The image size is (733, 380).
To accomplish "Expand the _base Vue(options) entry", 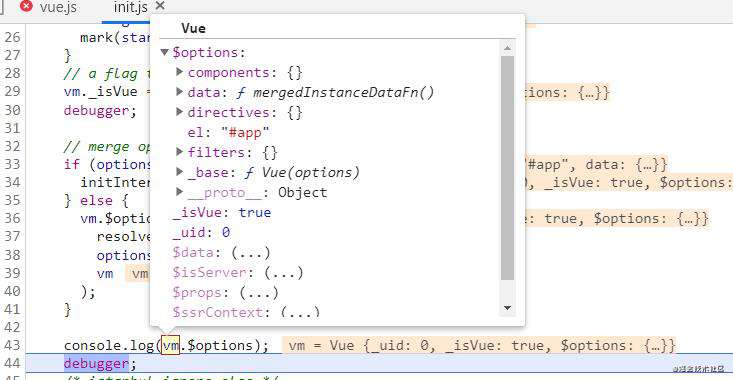I will (180, 172).
